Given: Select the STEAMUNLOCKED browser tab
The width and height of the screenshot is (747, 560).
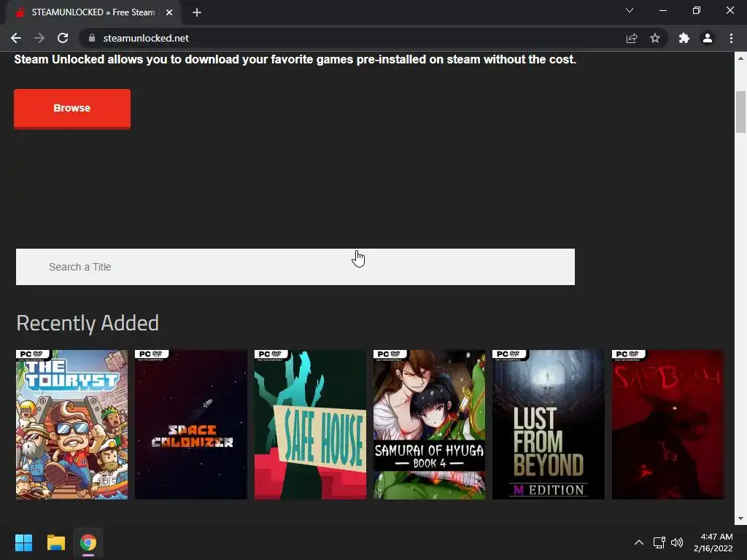Looking at the screenshot, I should 93,12.
